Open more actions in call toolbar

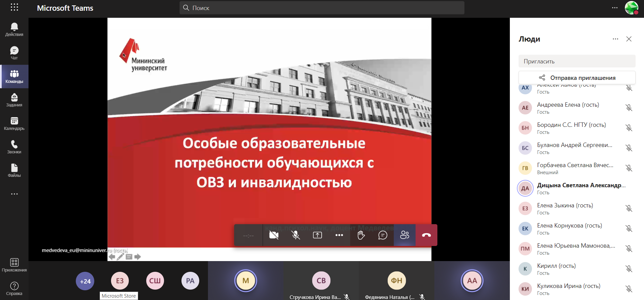point(339,235)
